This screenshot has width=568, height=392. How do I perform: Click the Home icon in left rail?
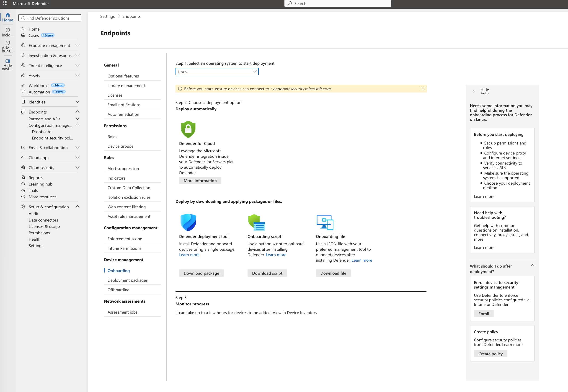tap(8, 15)
